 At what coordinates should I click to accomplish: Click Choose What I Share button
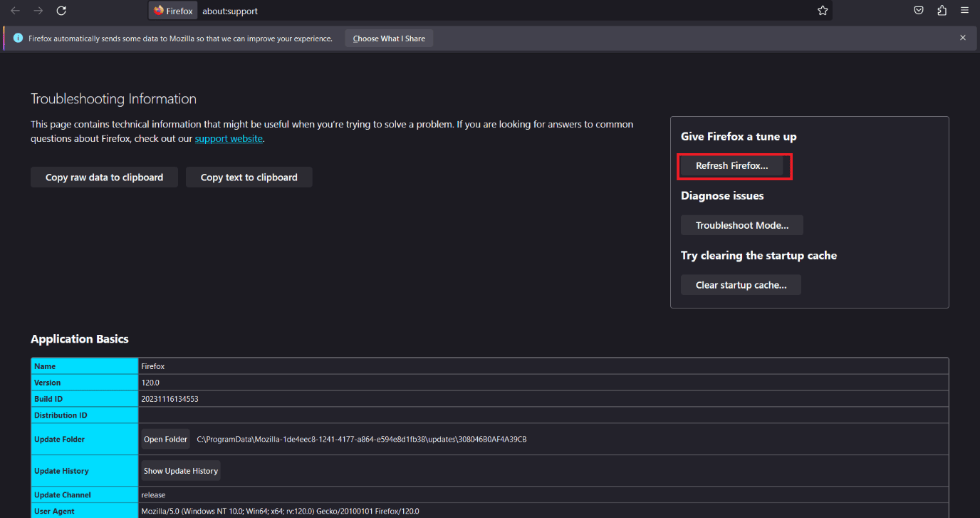pos(389,38)
